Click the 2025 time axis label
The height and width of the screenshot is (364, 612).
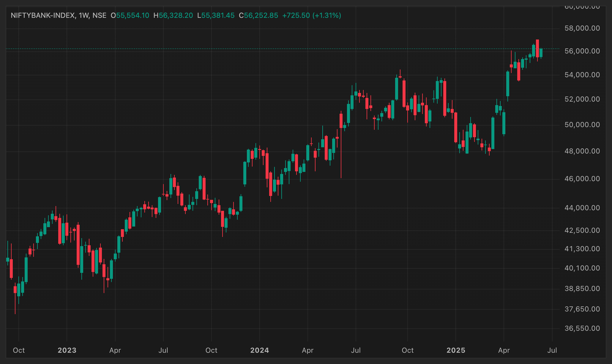pos(456,350)
